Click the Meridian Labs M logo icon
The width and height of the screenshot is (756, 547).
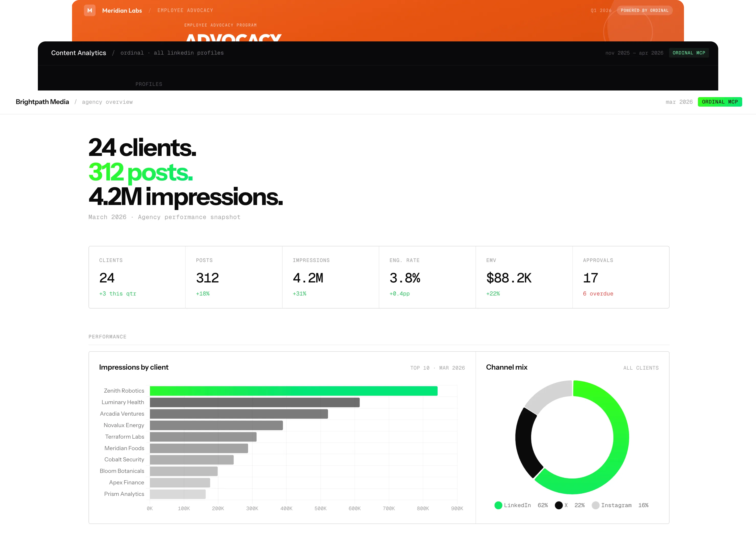89,10
